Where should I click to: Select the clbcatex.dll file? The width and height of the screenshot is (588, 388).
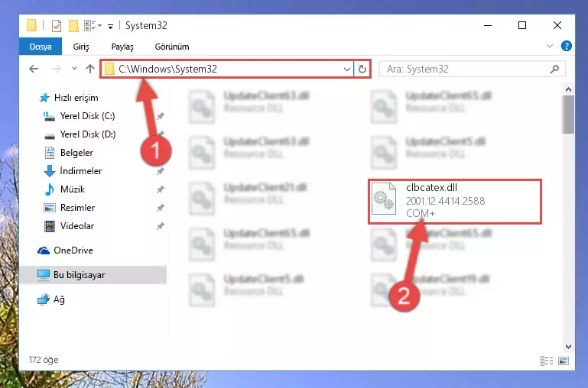(x=455, y=202)
